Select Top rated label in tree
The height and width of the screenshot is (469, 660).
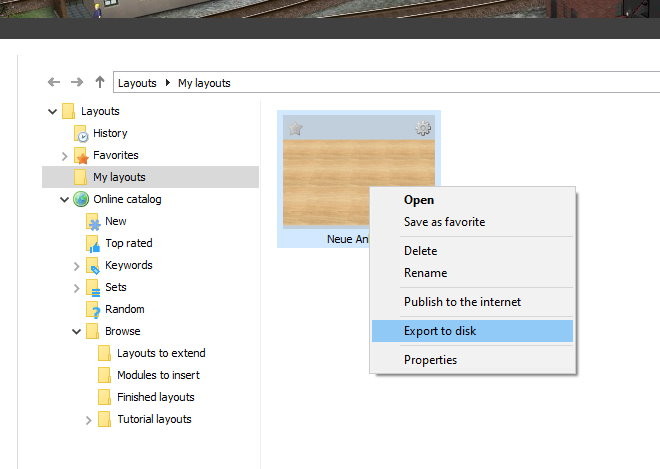click(129, 243)
